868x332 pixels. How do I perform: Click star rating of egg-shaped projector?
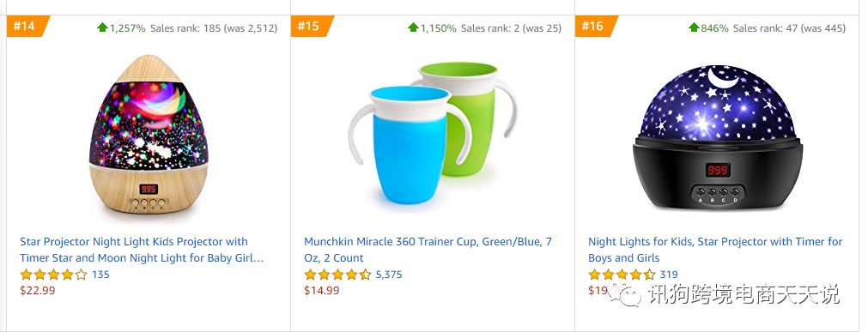point(54,275)
